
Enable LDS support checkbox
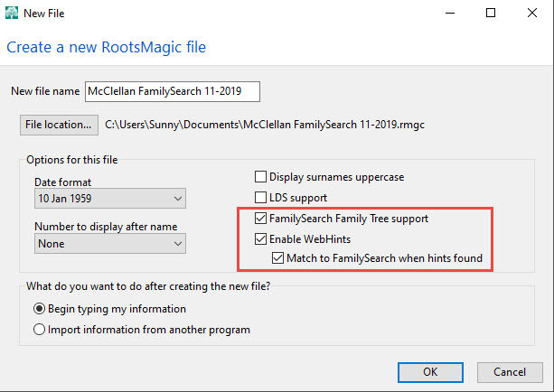pos(261,198)
